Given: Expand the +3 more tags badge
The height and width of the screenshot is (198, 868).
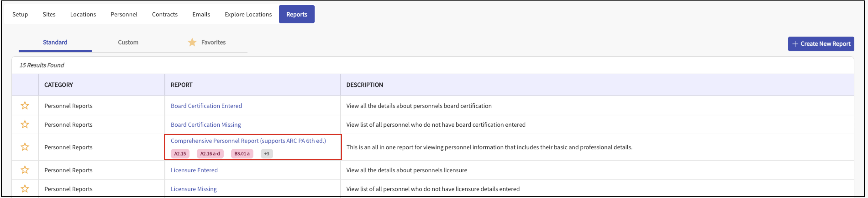Looking at the screenshot, I should point(266,154).
